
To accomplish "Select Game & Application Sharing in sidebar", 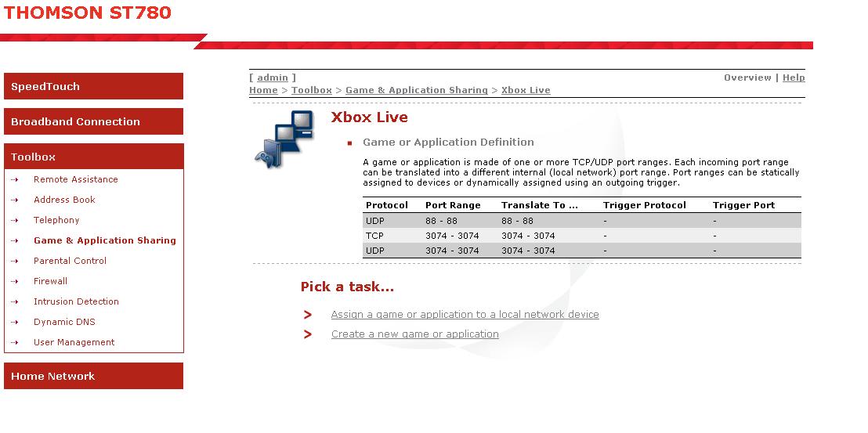I will pyautogui.click(x=105, y=240).
